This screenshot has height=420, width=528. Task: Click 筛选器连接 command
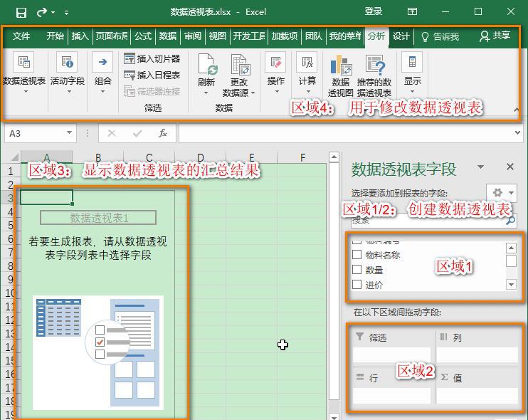click(152, 91)
